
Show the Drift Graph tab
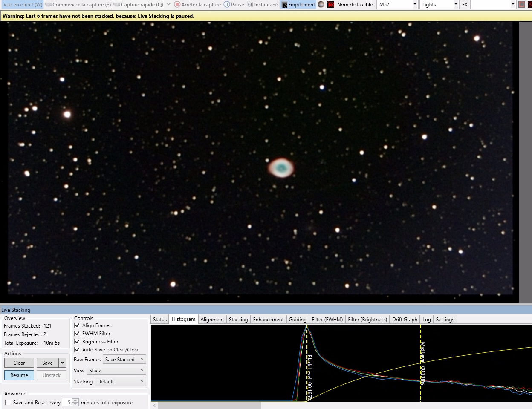coord(405,320)
